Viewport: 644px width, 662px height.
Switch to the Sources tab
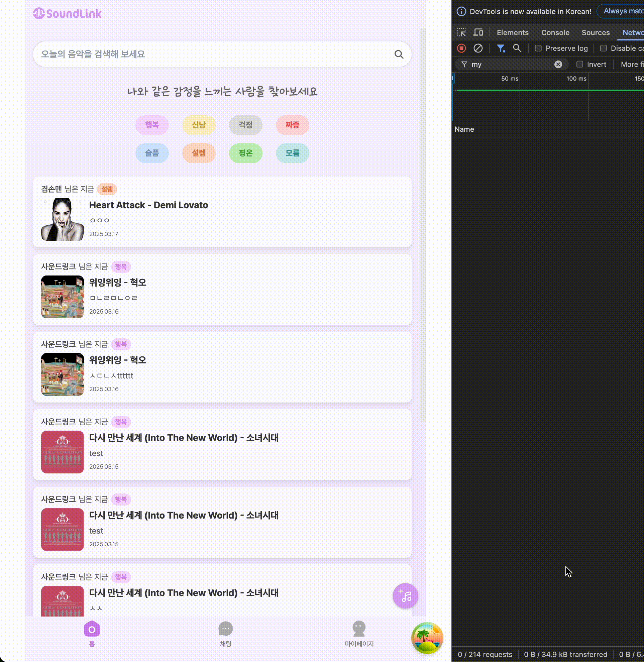(x=595, y=32)
